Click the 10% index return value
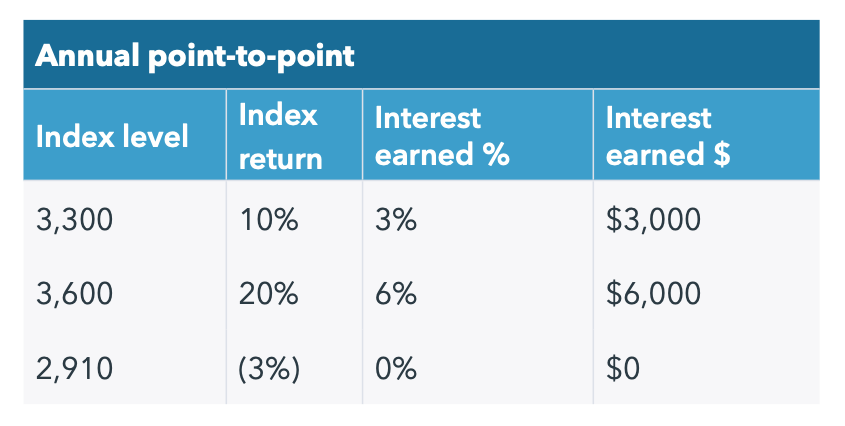The image size is (845, 426). coord(269,219)
